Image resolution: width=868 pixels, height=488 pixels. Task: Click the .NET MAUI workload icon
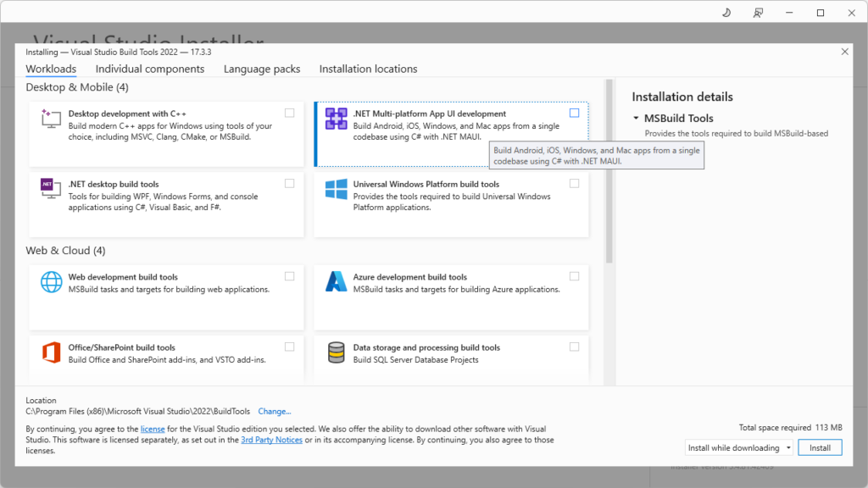pyautogui.click(x=336, y=119)
